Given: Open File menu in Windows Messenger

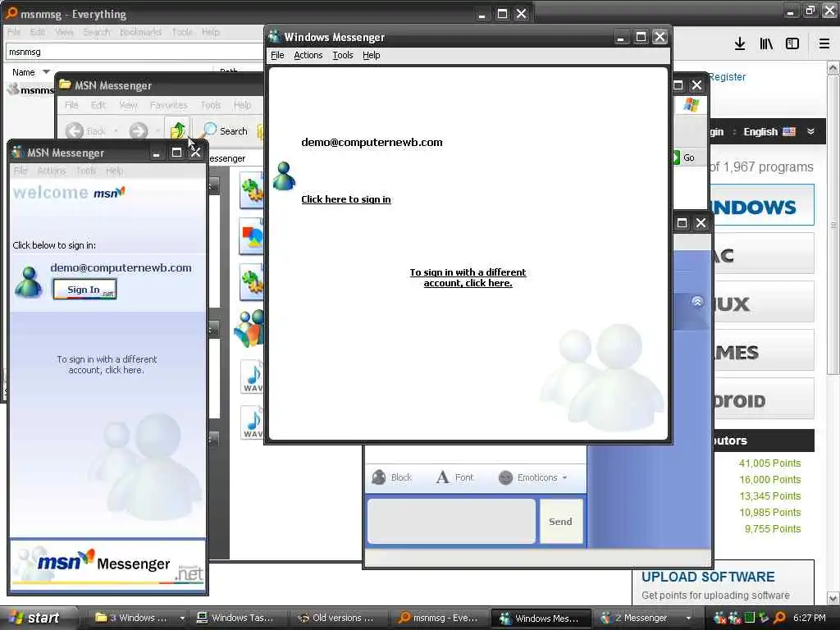Looking at the screenshot, I should (277, 55).
